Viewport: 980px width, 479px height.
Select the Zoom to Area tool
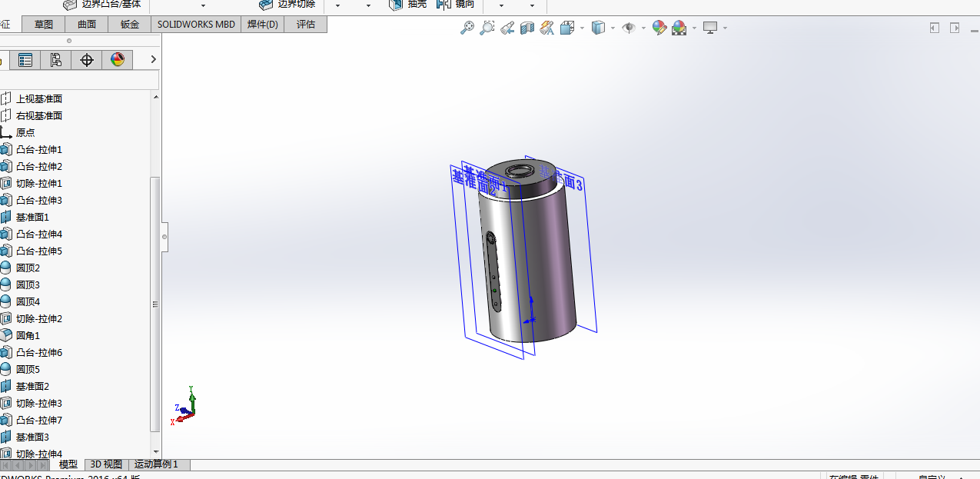(487, 28)
